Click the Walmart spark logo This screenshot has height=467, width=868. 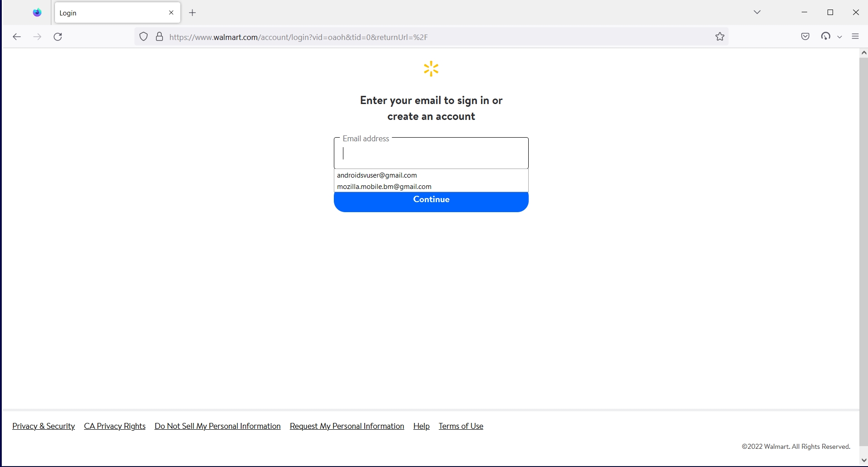point(431,69)
